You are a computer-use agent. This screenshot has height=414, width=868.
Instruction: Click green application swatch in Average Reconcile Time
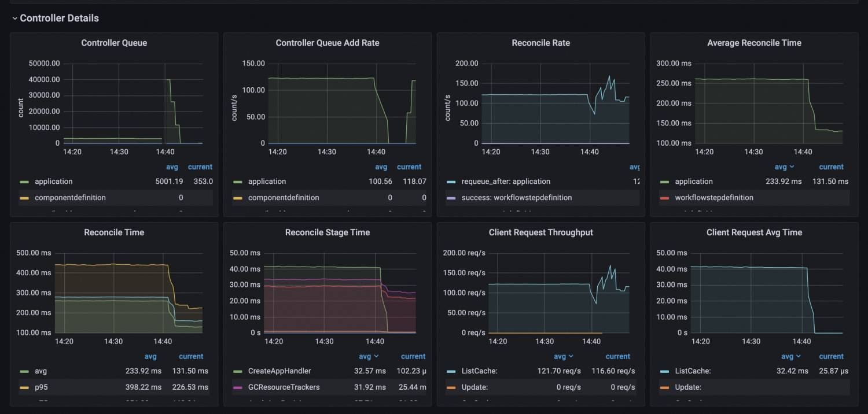664,182
